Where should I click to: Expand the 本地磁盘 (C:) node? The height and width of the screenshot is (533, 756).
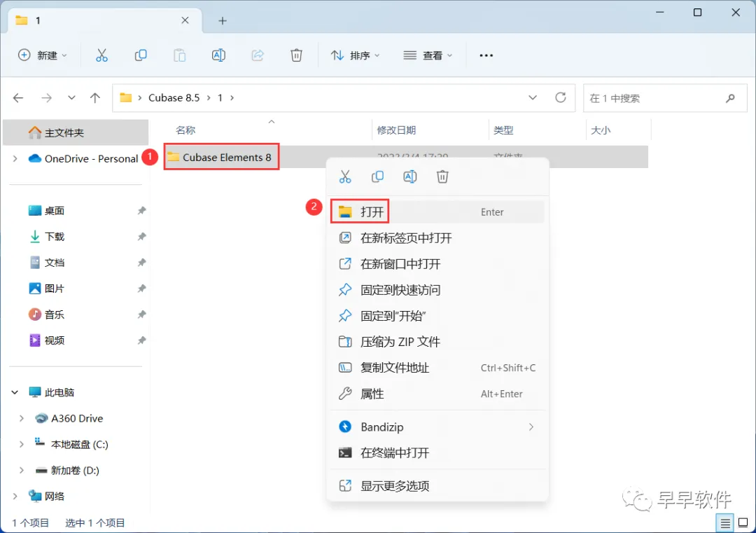pos(22,444)
